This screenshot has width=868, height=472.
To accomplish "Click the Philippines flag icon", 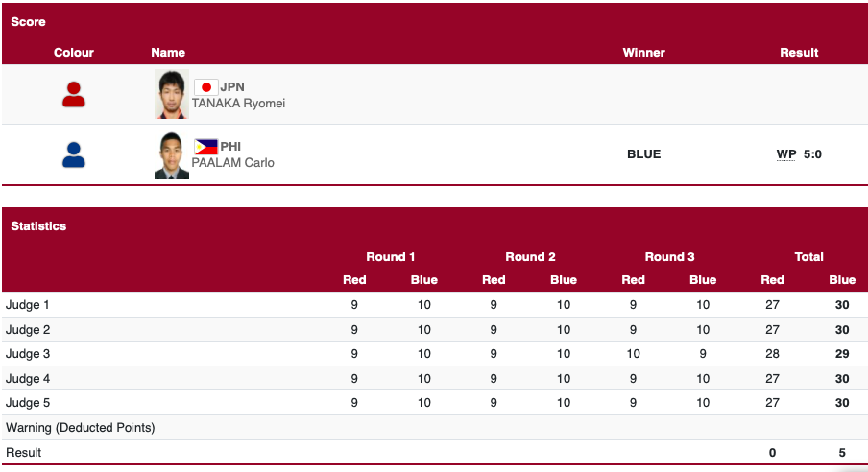I will pos(205,147).
